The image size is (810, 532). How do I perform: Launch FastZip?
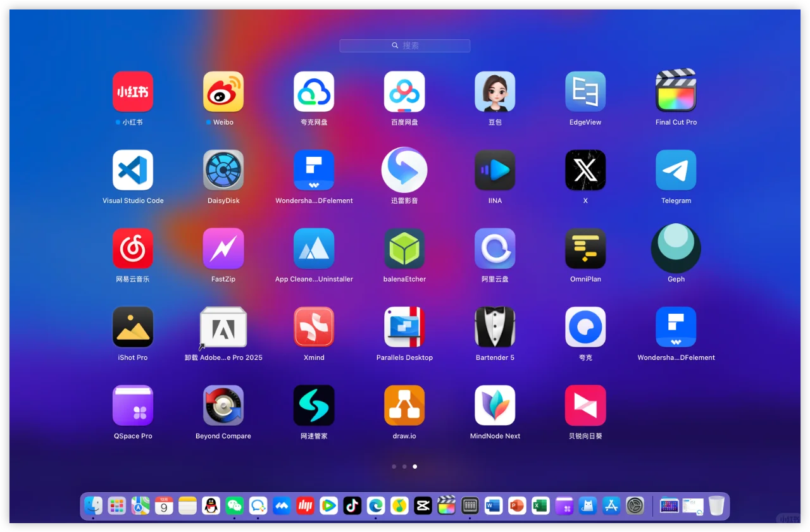point(223,249)
